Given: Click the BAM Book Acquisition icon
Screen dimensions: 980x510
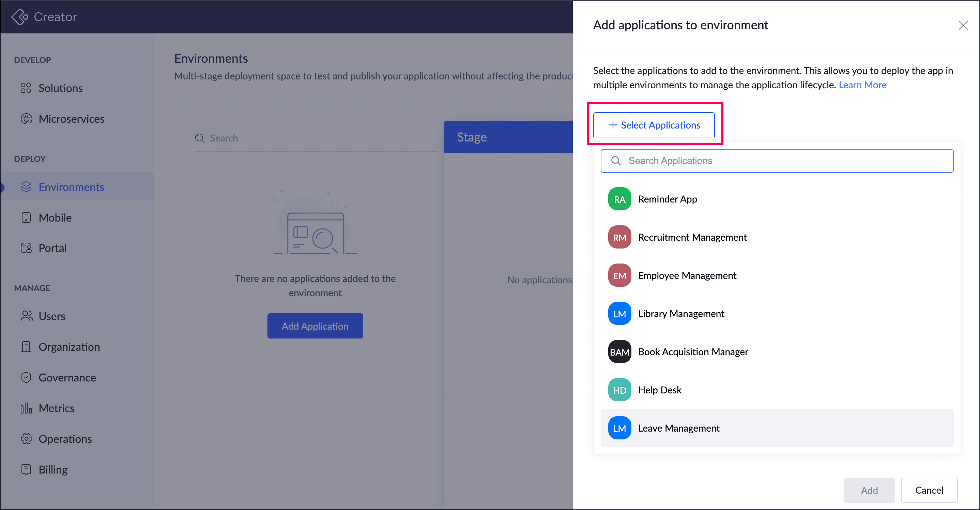Looking at the screenshot, I should (x=619, y=352).
